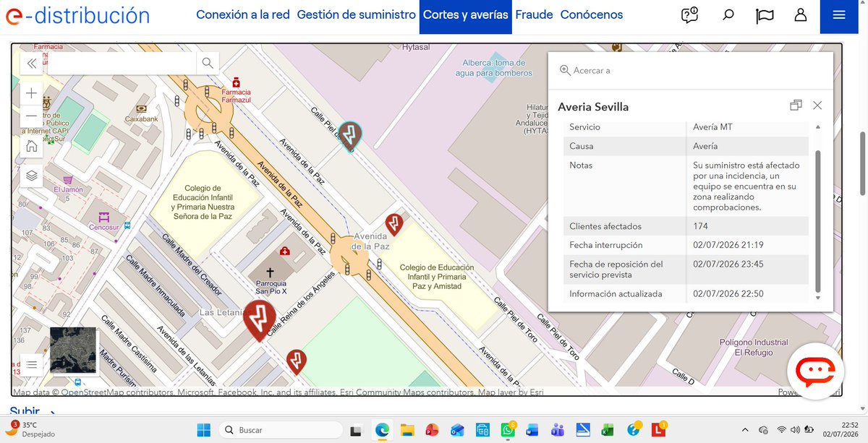This screenshot has height=443, width=868.
Task: Open Gestión de suministro menu
Action: click(x=356, y=14)
